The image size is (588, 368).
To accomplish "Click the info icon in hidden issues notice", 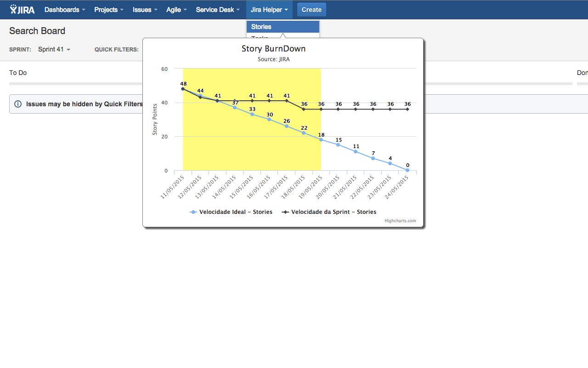I will coord(18,104).
